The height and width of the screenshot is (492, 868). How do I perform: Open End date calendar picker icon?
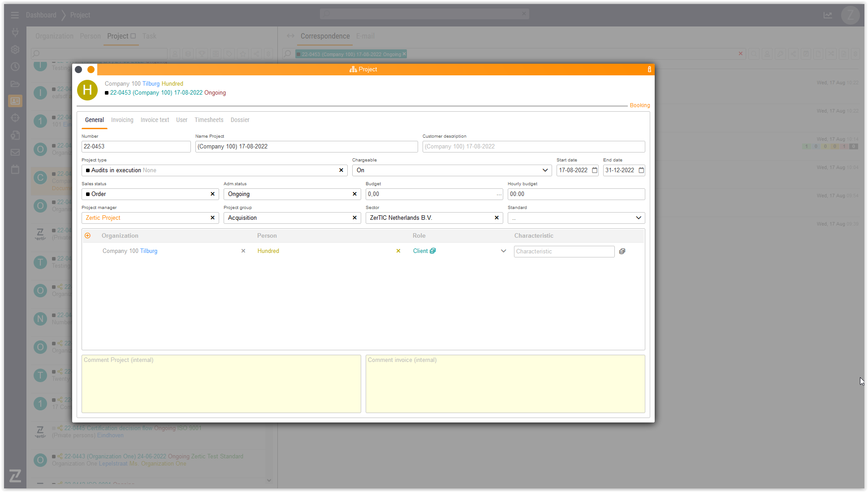click(x=641, y=170)
